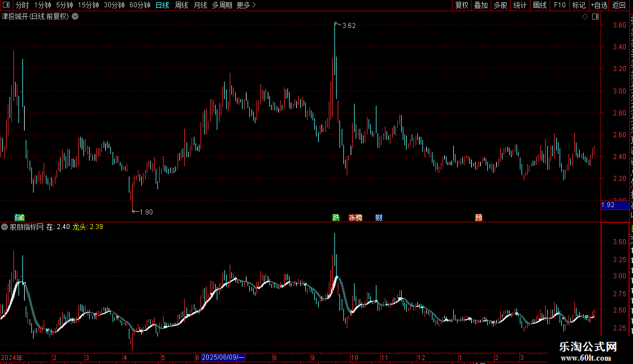Select the 15分钟 period tab
The image size is (633, 364).
(x=89, y=5)
